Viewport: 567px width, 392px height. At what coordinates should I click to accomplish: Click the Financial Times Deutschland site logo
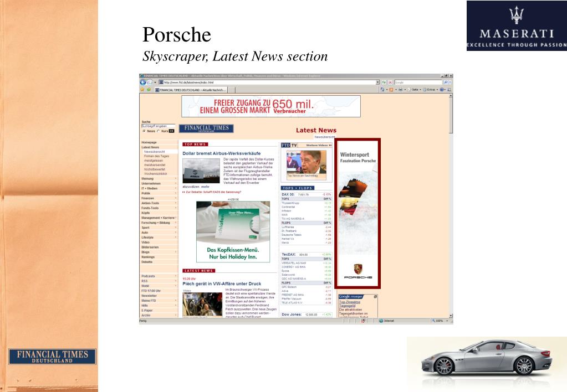206,128
